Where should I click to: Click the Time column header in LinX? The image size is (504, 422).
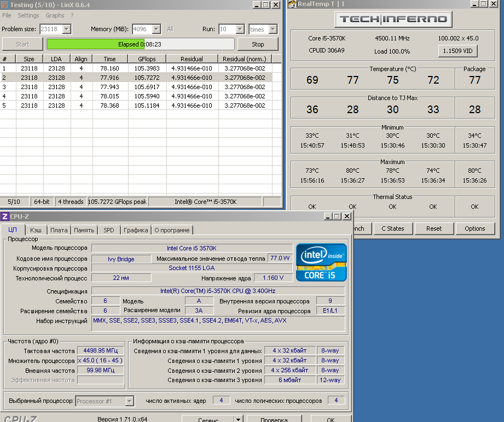109,59
